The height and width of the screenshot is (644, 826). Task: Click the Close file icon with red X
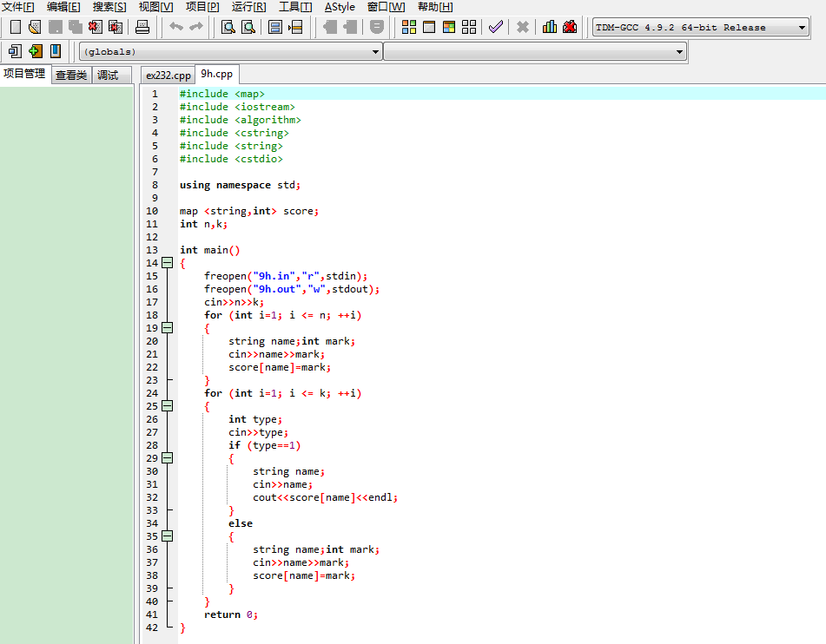pos(96,27)
